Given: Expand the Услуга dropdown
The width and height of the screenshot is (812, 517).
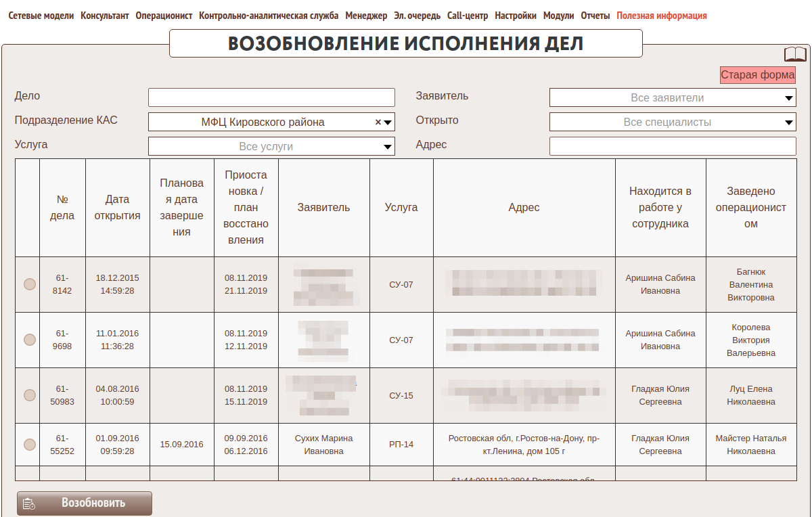Looking at the screenshot, I should 388,147.
